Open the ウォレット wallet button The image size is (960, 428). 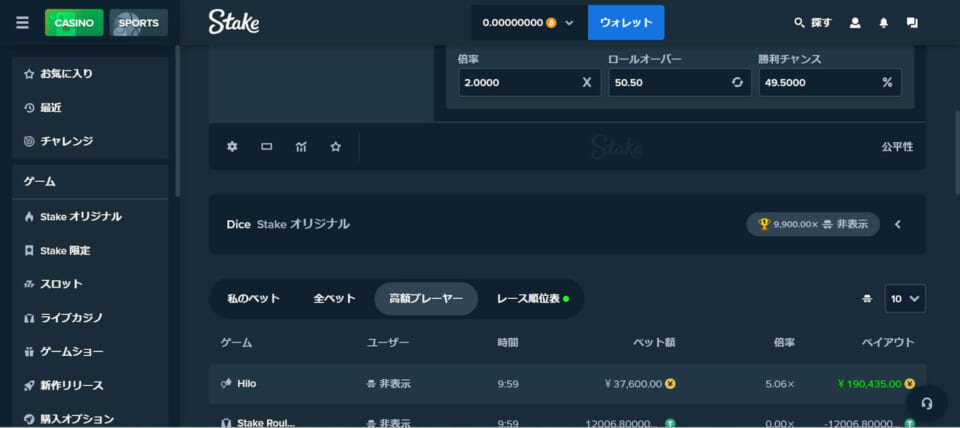tap(626, 23)
